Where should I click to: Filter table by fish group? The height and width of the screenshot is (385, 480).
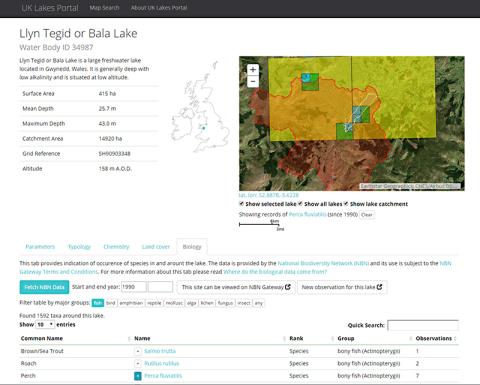[x=98, y=303]
